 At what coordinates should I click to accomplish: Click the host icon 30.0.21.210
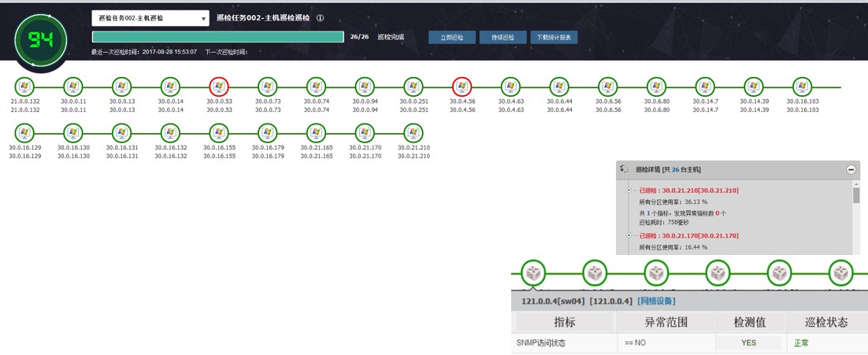pyautogui.click(x=414, y=132)
